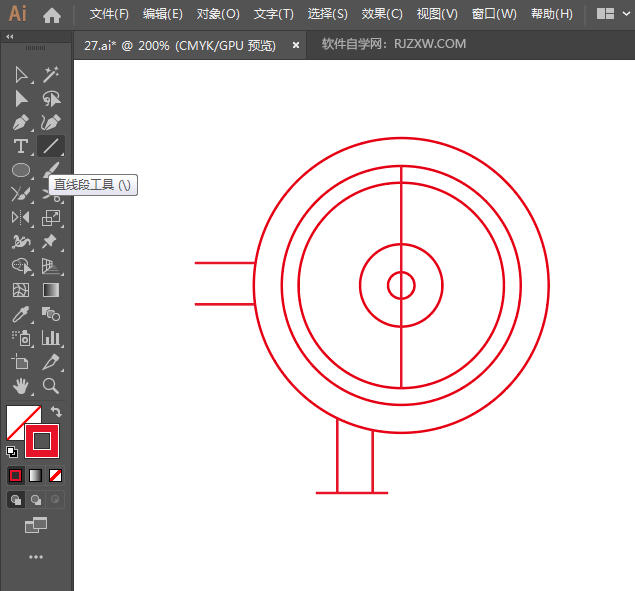
Task: Close the 27.ai document tab
Action: (x=296, y=45)
